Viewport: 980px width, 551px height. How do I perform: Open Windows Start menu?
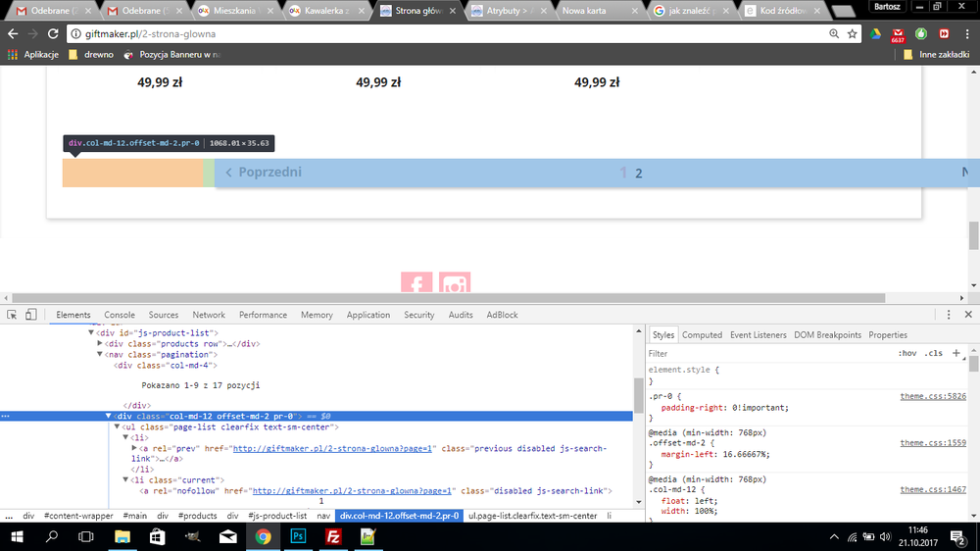point(17,536)
